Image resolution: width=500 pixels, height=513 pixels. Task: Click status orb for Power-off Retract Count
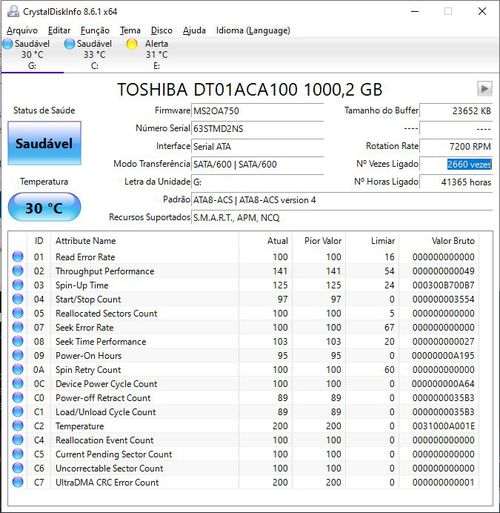18,398
